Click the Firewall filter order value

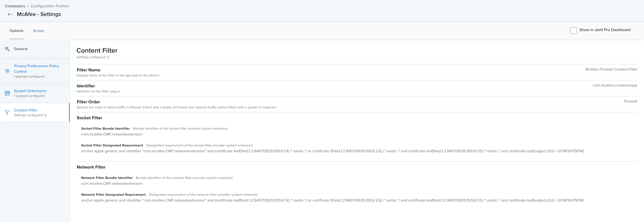pos(630,101)
